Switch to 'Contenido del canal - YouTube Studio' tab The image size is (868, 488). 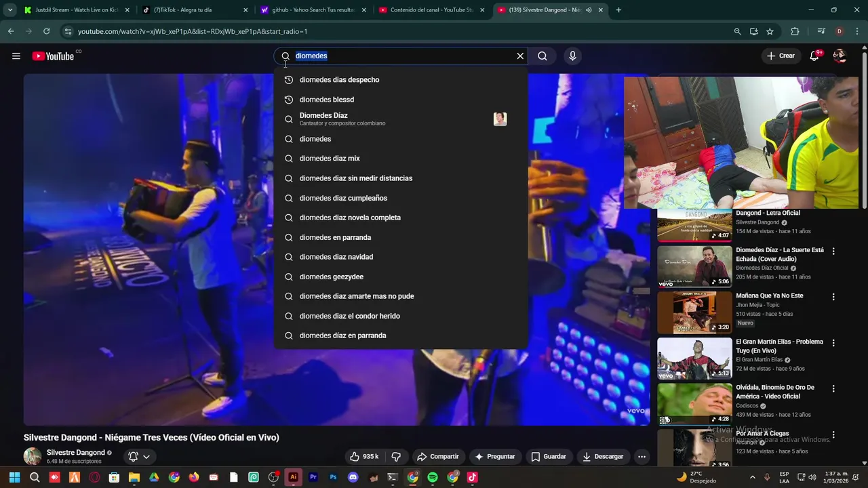pos(431,10)
